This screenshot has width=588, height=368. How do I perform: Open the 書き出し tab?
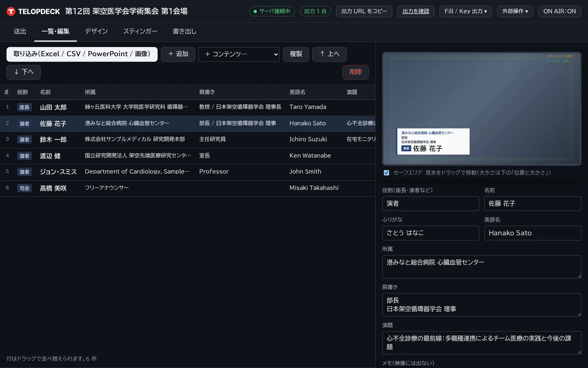tap(184, 32)
